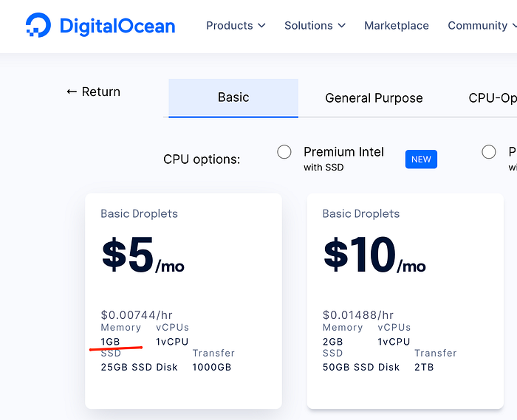This screenshot has height=420, width=517.
Task: Click the Premium Intel label text
Action: tap(343, 152)
